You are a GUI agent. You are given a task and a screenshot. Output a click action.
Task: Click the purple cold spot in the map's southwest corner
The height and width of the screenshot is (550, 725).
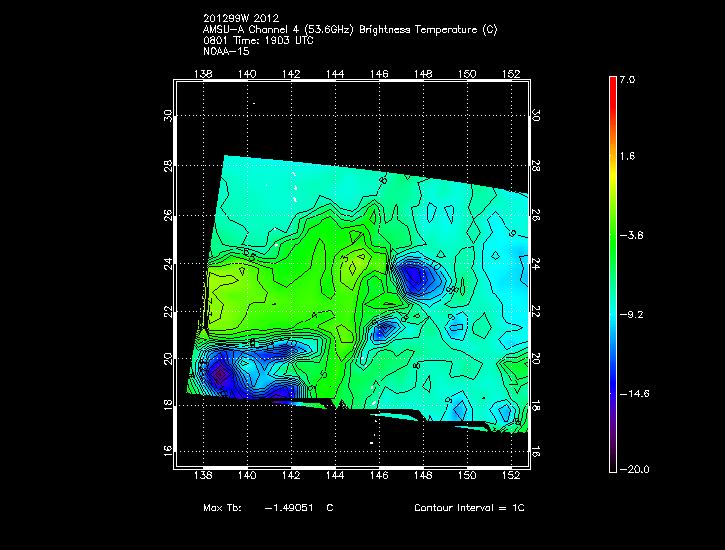[219, 374]
